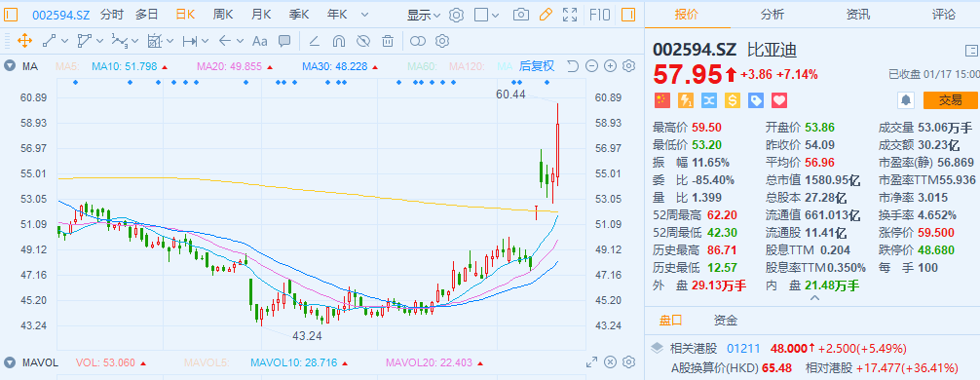Add a comment bubble annotation

click(x=284, y=41)
